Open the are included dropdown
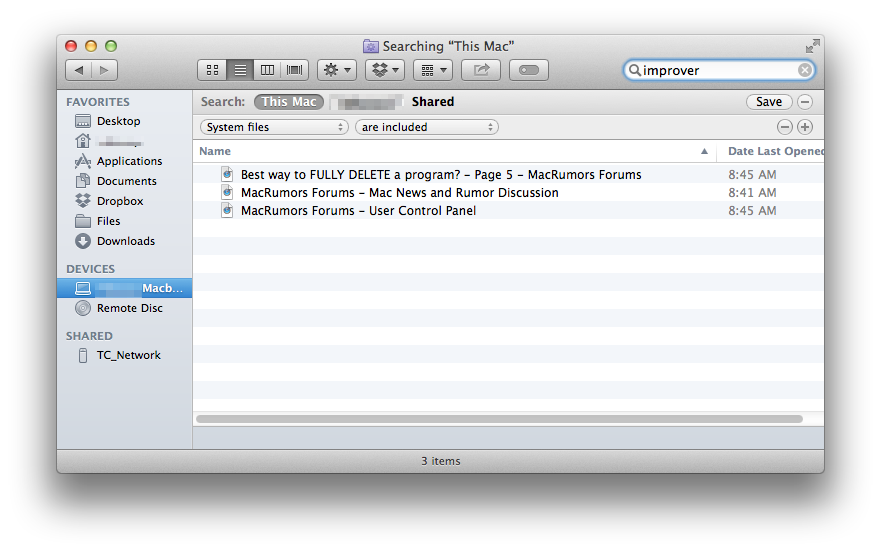This screenshot has width=881, height=552. click(x=427, y=127)
